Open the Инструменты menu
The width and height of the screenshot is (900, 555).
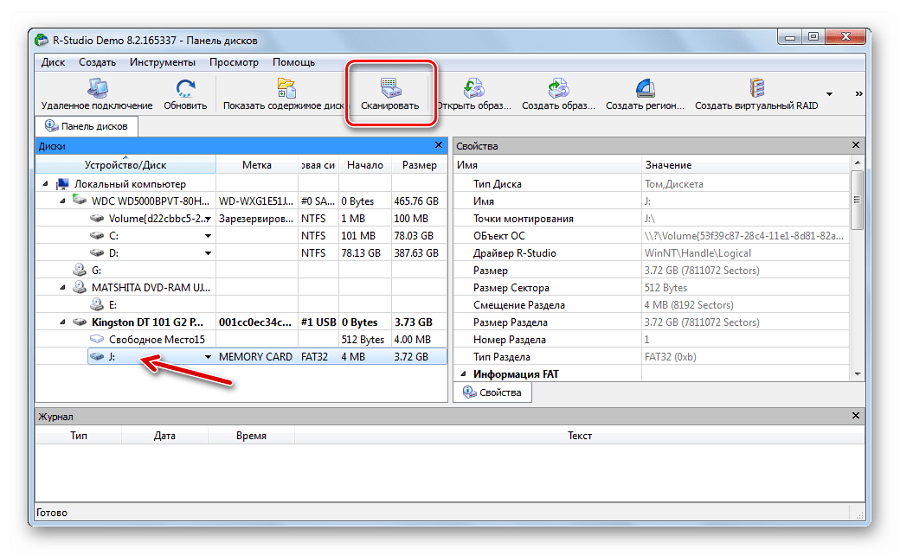160,62
